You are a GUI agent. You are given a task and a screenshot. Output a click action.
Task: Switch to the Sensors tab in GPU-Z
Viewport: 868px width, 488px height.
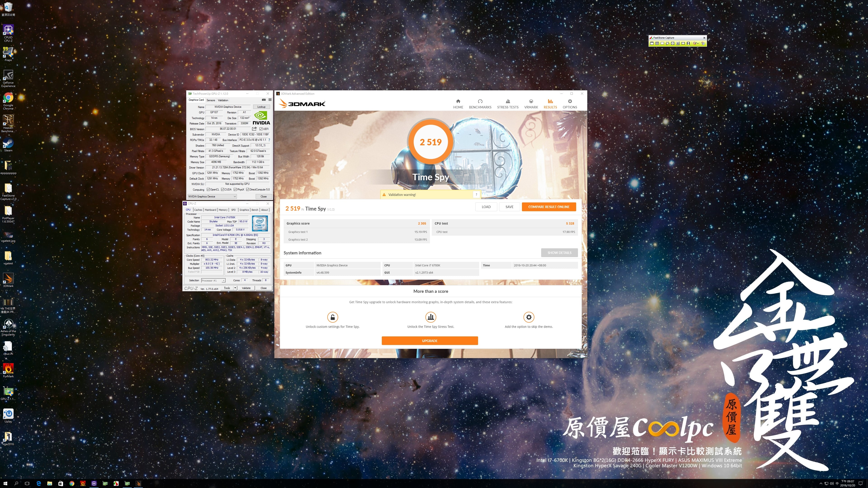[211, 100]
